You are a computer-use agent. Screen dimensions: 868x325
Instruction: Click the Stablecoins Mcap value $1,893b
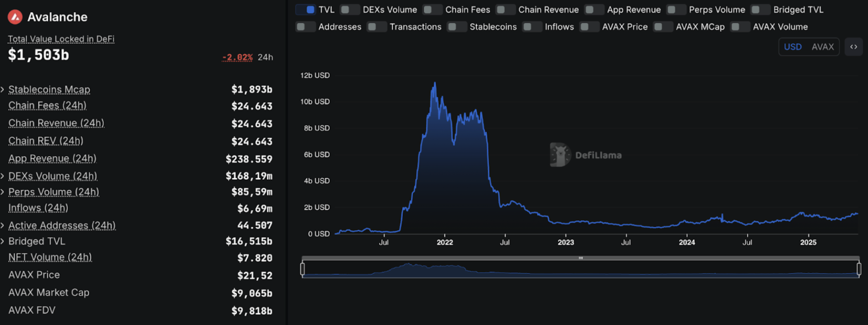(x=252, y=90)
